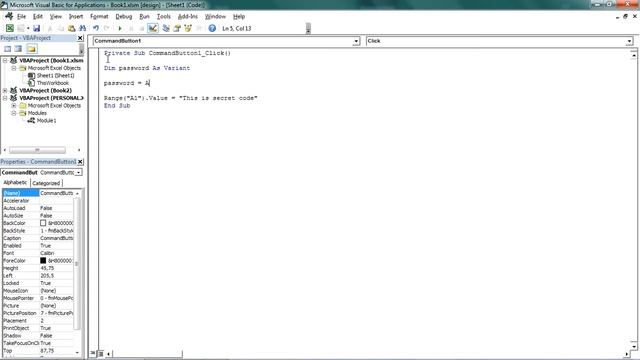Click the Font property value Calibri
This screenshot has height=360, width=640.
coord(56,253)
